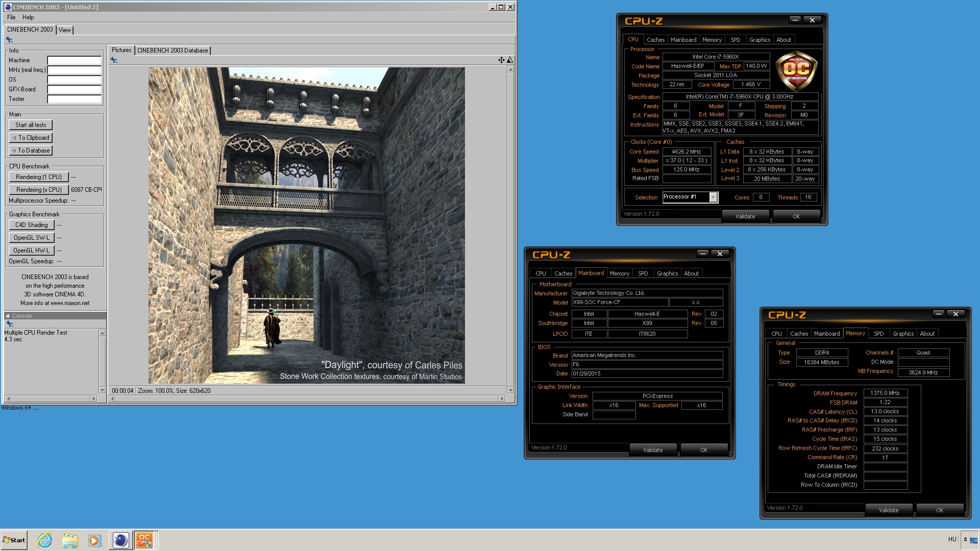Click OK in the top CPU-Z window
The width and height of the screenshot is (980, 551).
click(x=796, y=216)
